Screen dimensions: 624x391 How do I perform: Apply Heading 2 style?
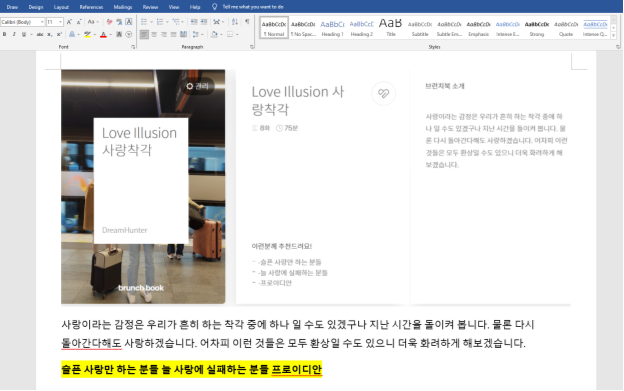361,28
